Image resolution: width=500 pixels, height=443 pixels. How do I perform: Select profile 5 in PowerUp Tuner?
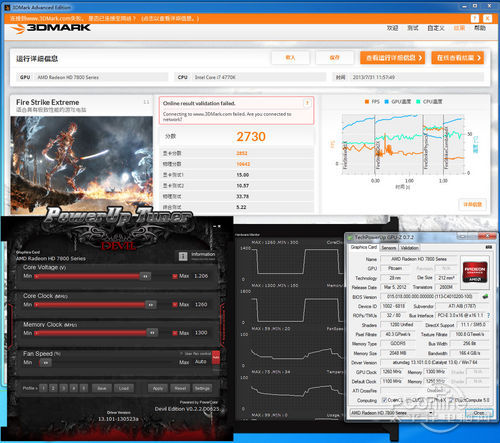click(84, 388)
